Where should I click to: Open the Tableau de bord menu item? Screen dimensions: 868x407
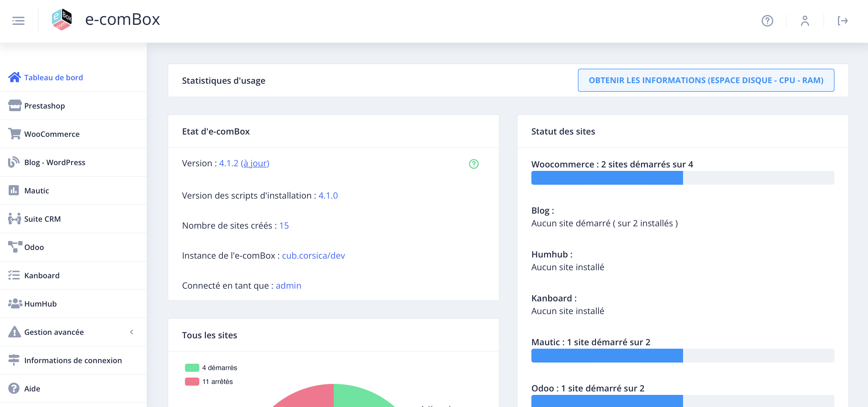pyautogui.click(x=53, y=77)
